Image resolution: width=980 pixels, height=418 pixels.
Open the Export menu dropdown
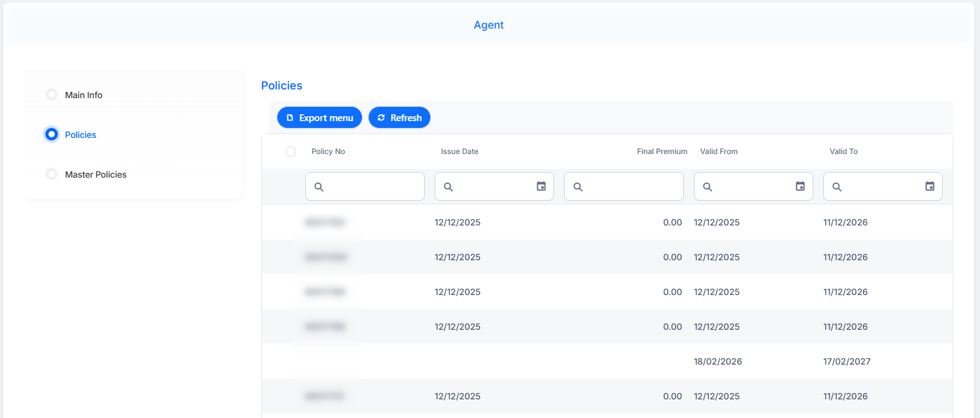click(320, 117)
